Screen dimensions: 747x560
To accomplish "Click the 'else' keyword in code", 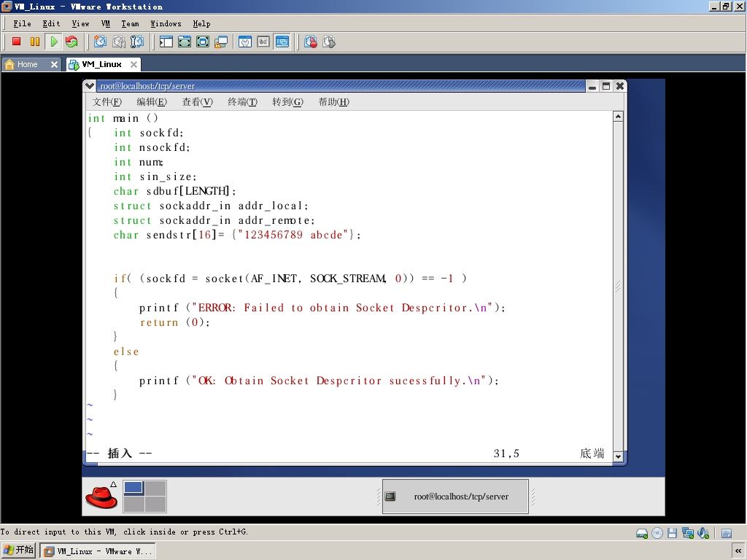I will 126,352.
